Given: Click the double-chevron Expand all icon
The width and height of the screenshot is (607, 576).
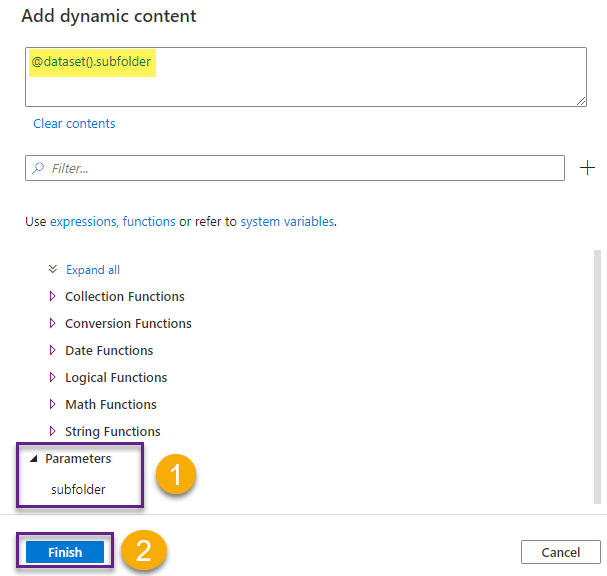Looking at the screenshot, I should pyautogui.click(x=53, y=270).
